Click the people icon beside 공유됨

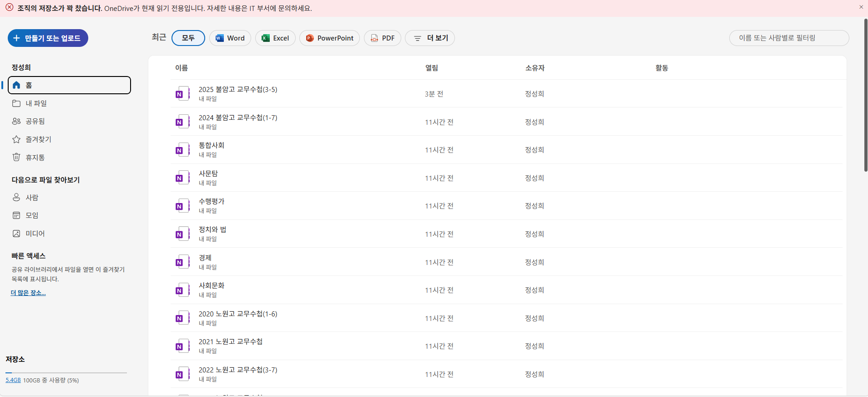coord(16,121)
